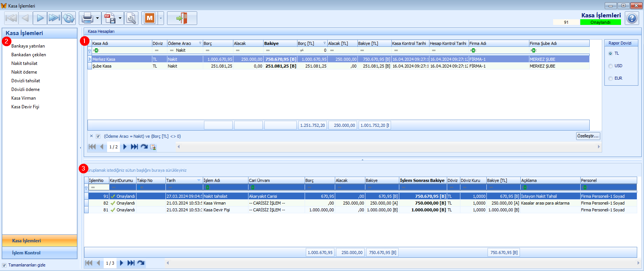The height and width of the screenshot is (271, 644).
Task: Go to previous page in transactions grid navigator
Action: click(98, 263)
